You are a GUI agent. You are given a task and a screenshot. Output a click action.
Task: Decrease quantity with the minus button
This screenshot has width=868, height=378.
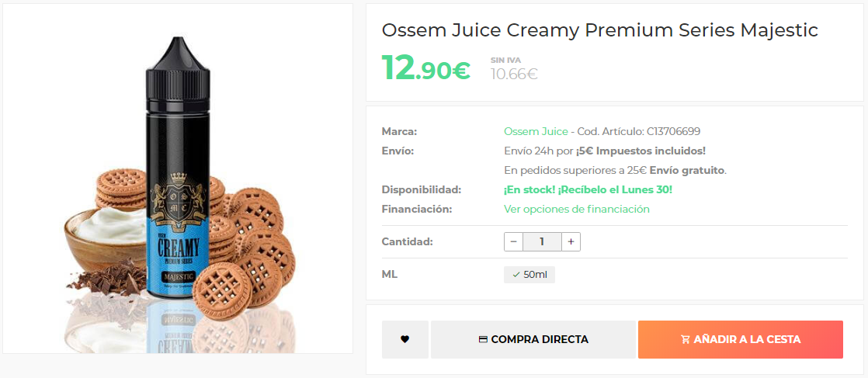[x=513, y=241]
